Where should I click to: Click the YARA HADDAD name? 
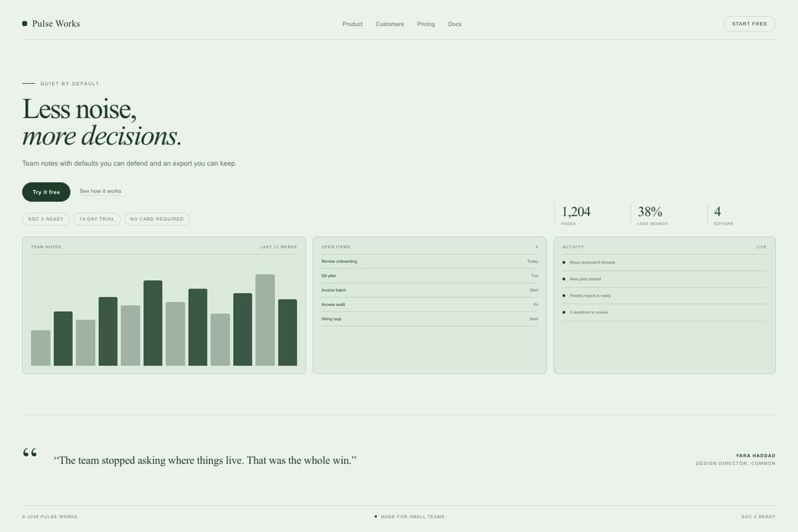click(755, 456)
